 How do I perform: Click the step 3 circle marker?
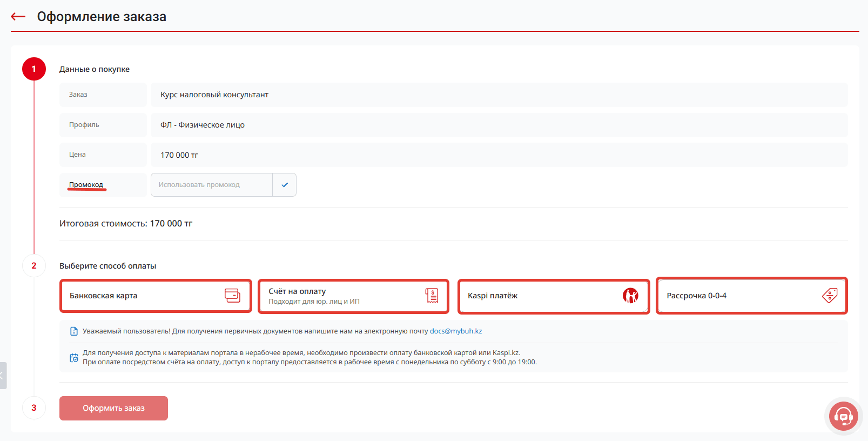[34, 408]
